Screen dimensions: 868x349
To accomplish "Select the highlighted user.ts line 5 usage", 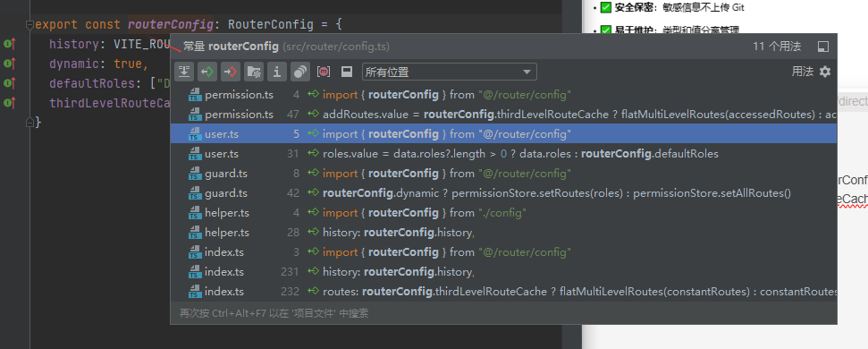I will coord(503,134).
